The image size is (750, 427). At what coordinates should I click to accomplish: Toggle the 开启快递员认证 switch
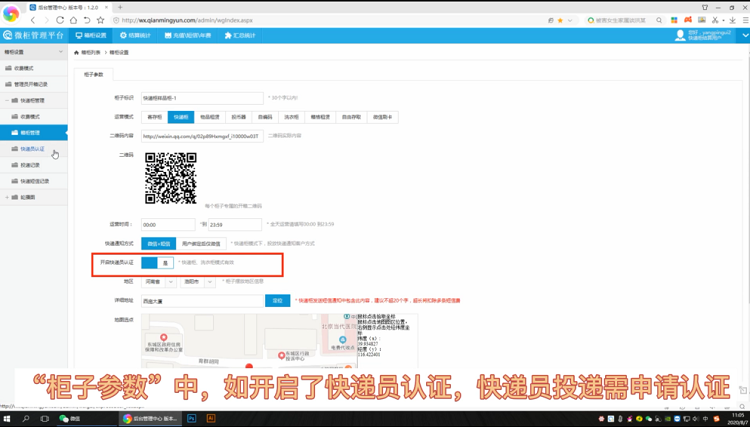pos(157,263)
